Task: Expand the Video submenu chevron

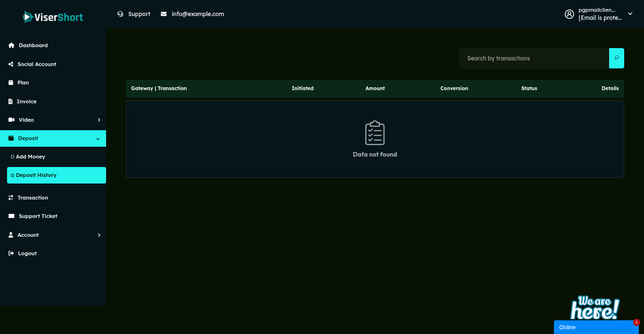Action: click(99, 120)
